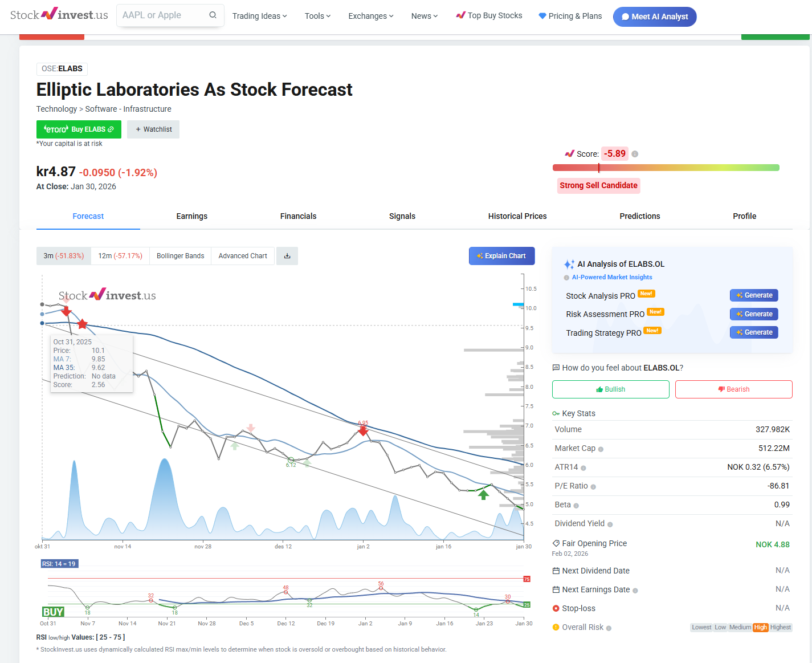
Task: Open the Historical Prices tab
Action: [x=517, y=216]
